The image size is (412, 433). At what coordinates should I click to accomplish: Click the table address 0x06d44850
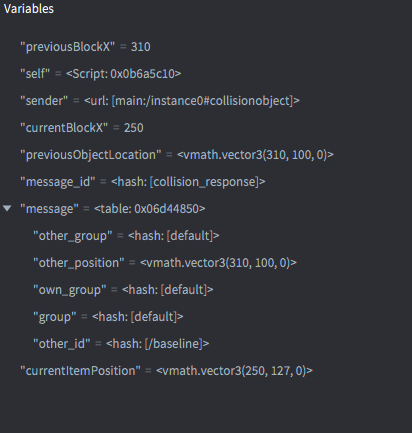[167, 209]
